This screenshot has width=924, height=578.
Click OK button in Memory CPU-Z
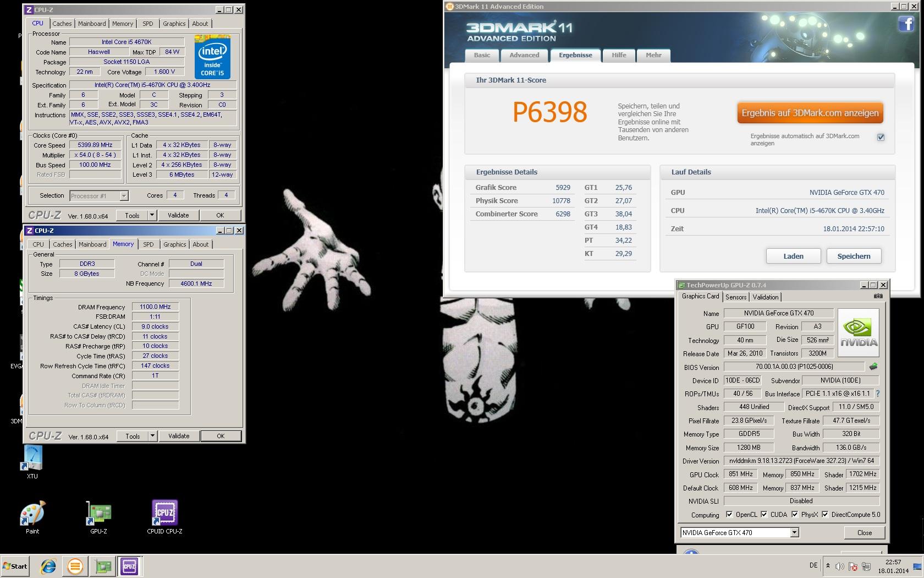[x=221, y=436]
